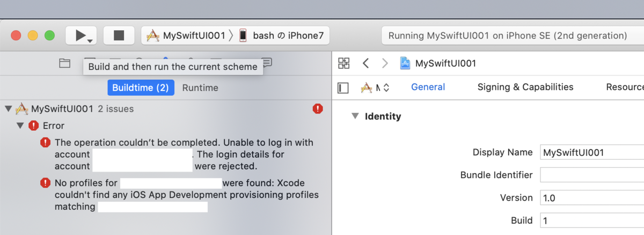Select the General tab
The width and height of the screenshot is (644, 235).
[428, 87]
